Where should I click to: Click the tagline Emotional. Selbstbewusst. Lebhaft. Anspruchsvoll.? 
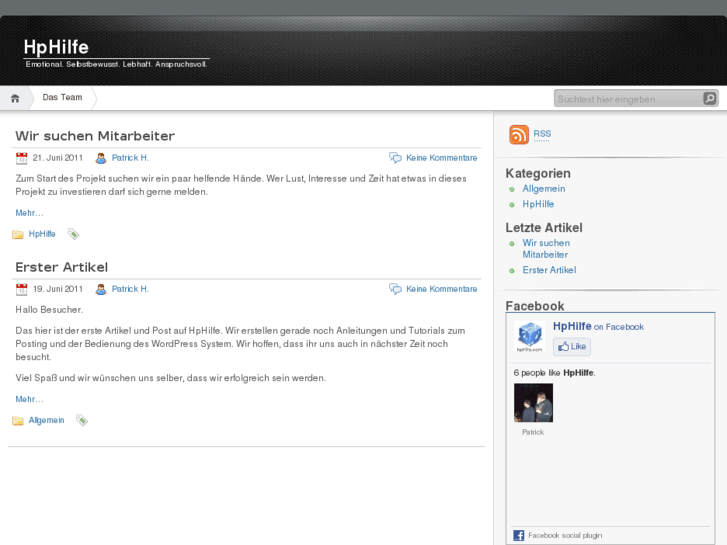(116, 64)
